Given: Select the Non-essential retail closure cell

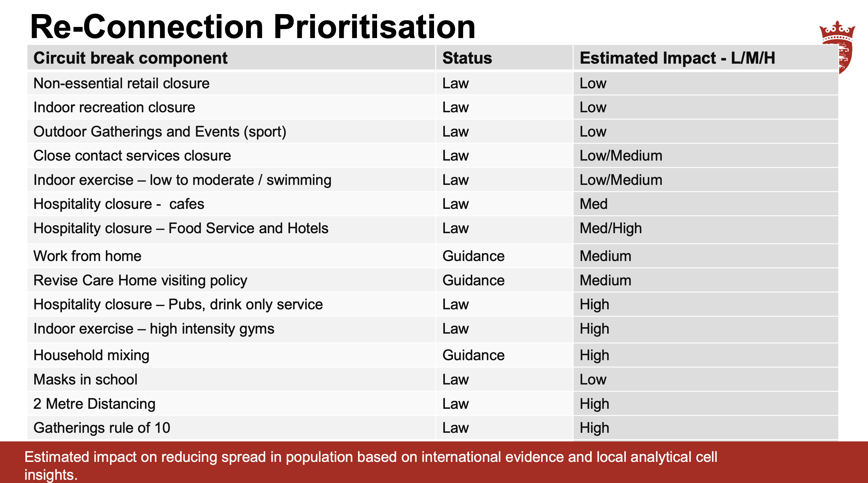Looking at the screenshot, I should point(231,83).
